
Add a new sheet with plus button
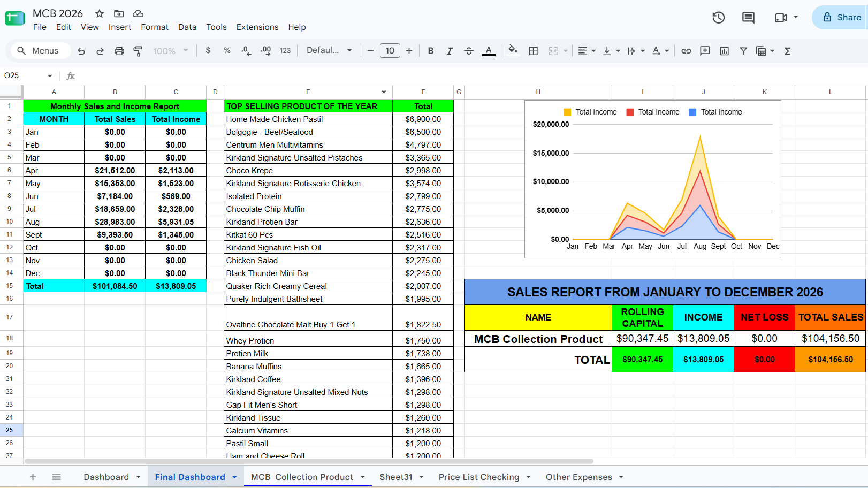[x=33, y=477]
